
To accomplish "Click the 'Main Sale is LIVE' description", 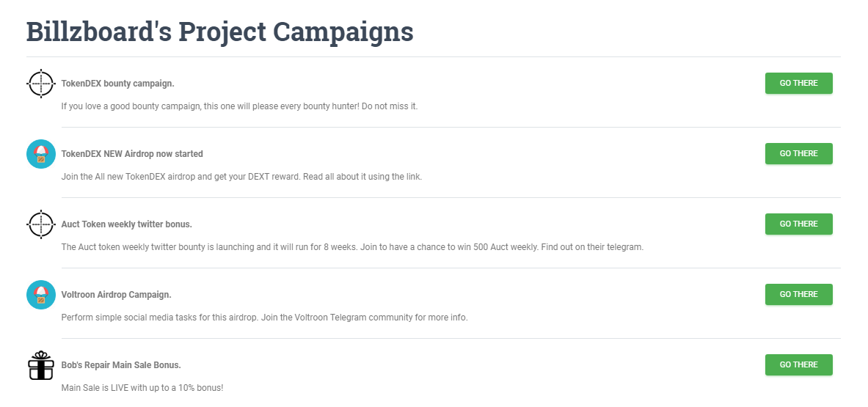I will pos(142,387).
